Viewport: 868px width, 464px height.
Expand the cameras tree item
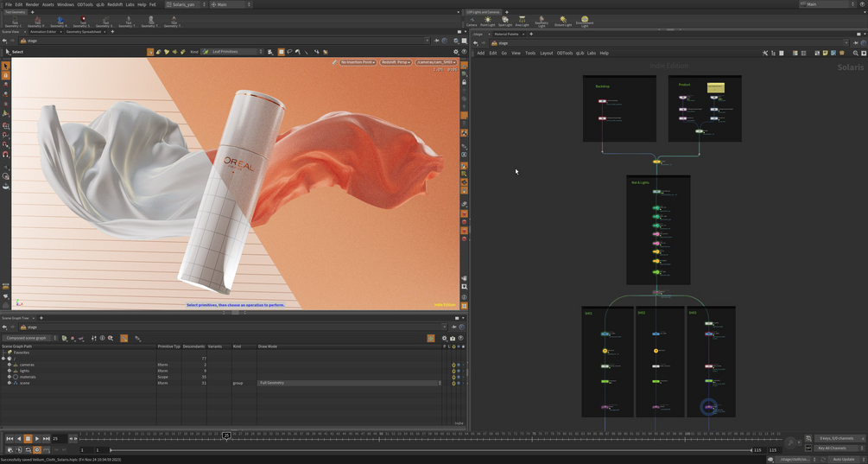pyautogui.click(x=10, y=365)
